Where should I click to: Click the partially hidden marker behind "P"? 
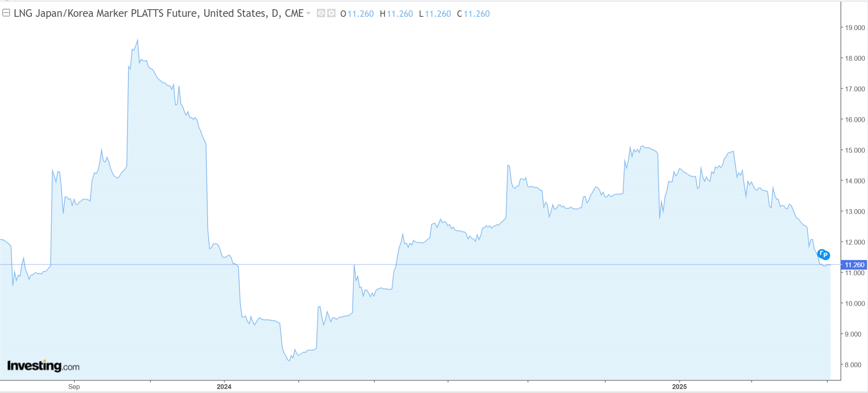820,253
